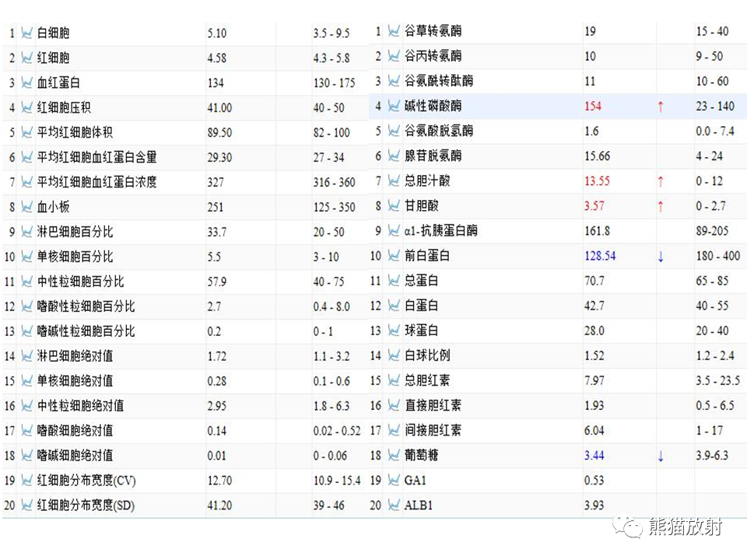This screenshot has height=560, width=747.
Task: Click reference range 180 - 400
Action: tap(718, 256)
